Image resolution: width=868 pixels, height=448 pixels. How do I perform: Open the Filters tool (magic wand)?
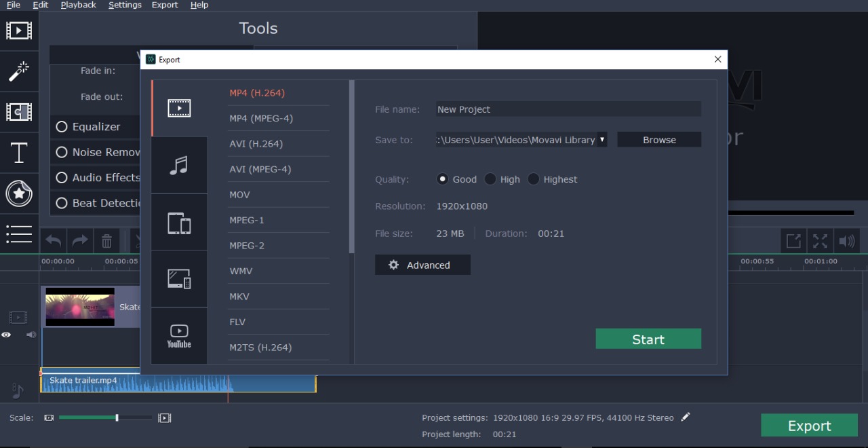[19, 71]
